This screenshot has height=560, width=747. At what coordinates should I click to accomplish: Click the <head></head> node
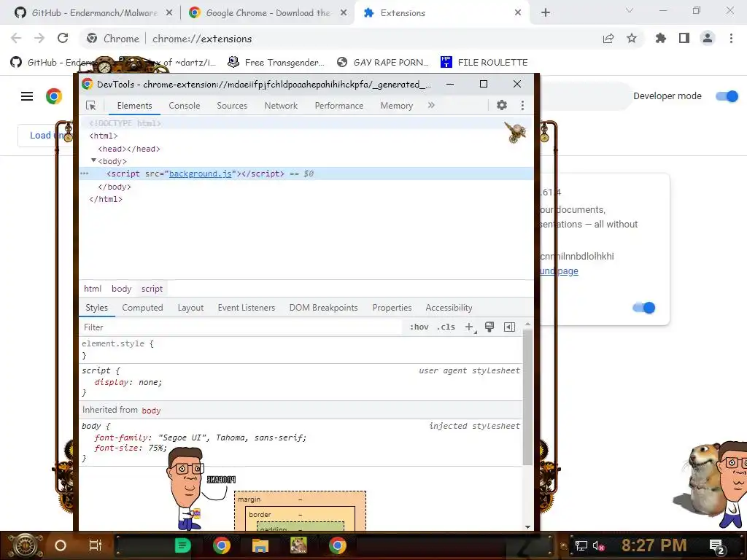click(x=129, y=149)
